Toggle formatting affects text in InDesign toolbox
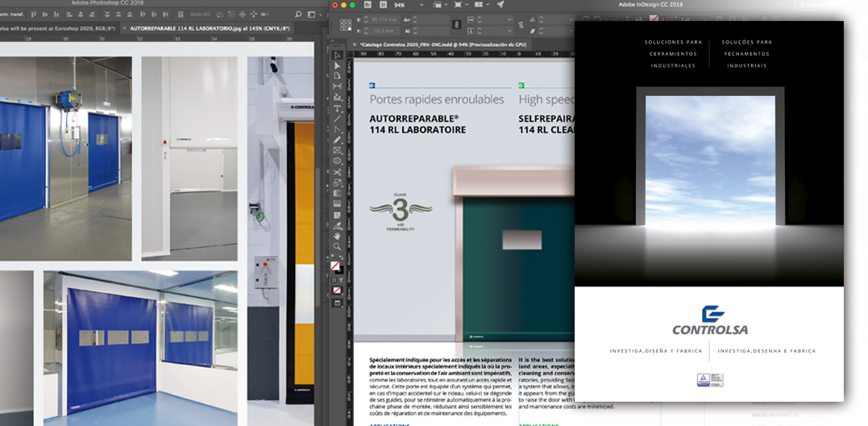 tap(341, 280)
